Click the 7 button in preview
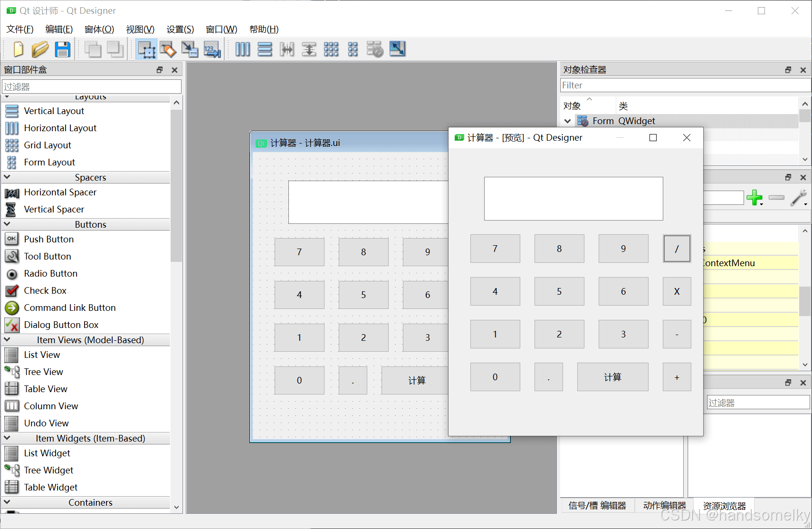The height and width of the screenshot is (529, 812). point(495,249)
